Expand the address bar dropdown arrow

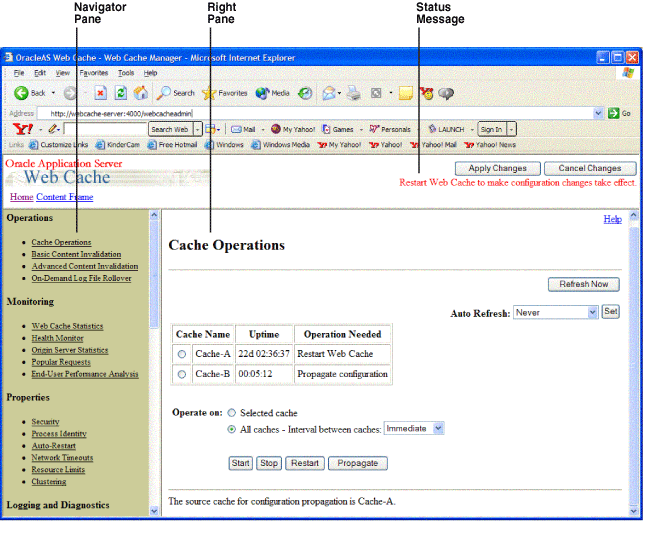click(598, 113)
